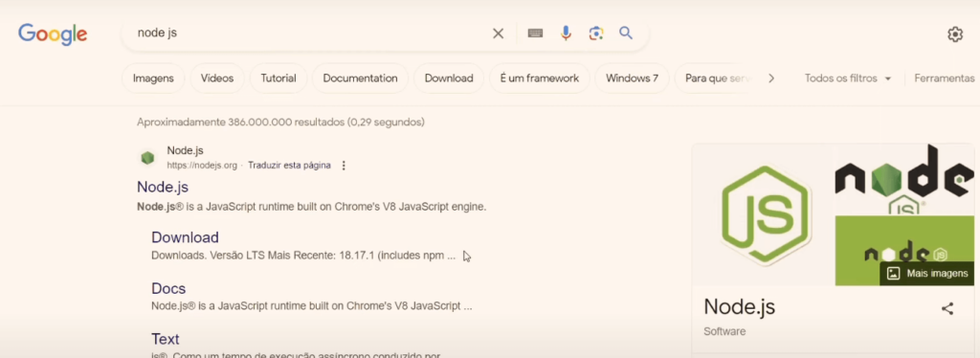Submit search with magnifying glass icon
Viewport: 980px width, 358px height.
(x=626, y=34)
